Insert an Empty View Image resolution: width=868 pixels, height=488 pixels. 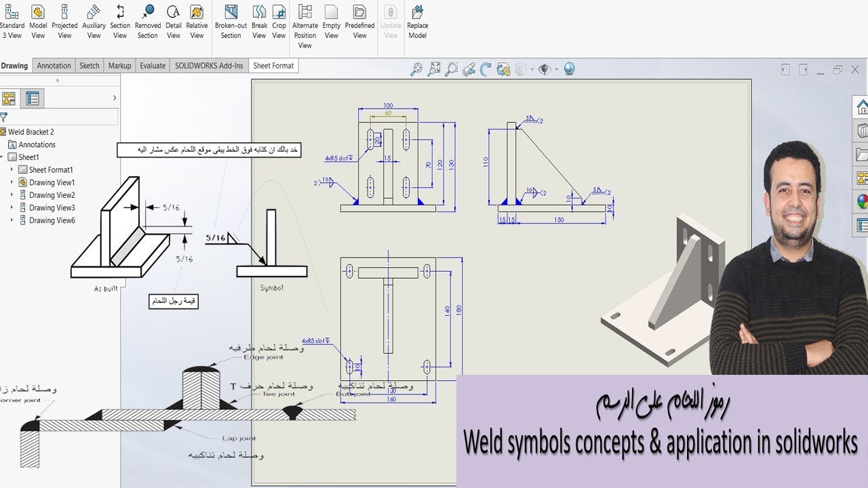[331, 21]
